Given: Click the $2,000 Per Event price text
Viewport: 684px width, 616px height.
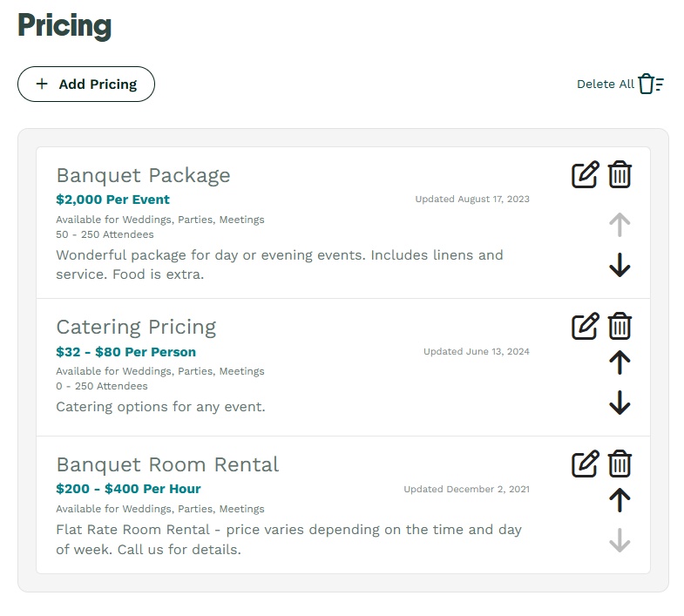Looking at the screenshot, I should (x=112, y=200).
